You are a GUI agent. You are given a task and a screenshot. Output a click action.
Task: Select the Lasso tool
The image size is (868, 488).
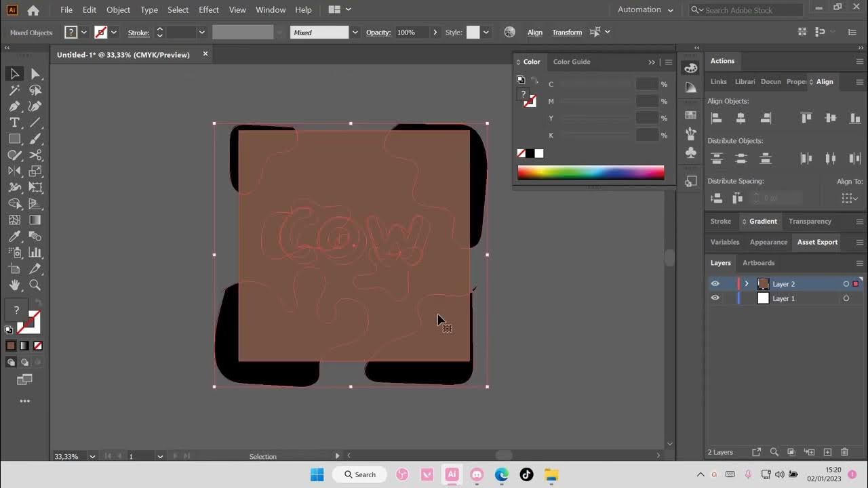coord(35,90)
